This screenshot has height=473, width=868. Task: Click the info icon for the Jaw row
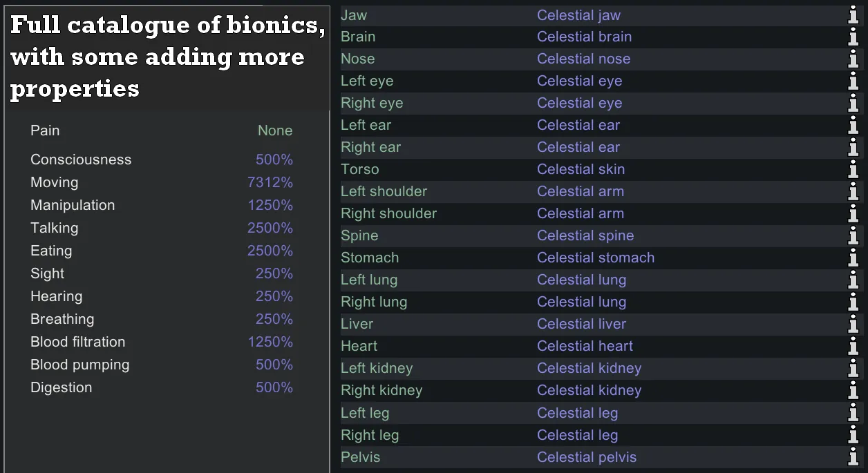[x=853, y=15]
